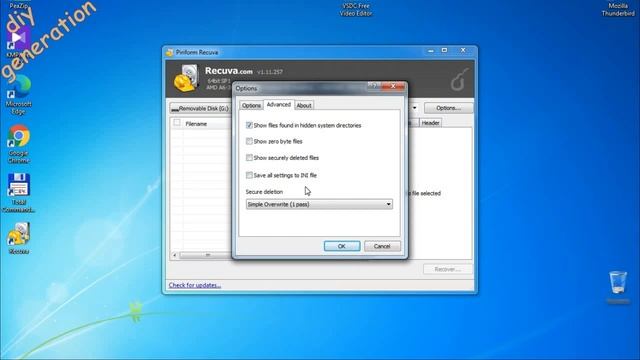Enable Show zero byte files
This screenshot has width=640, height=360.
[249, 141]
